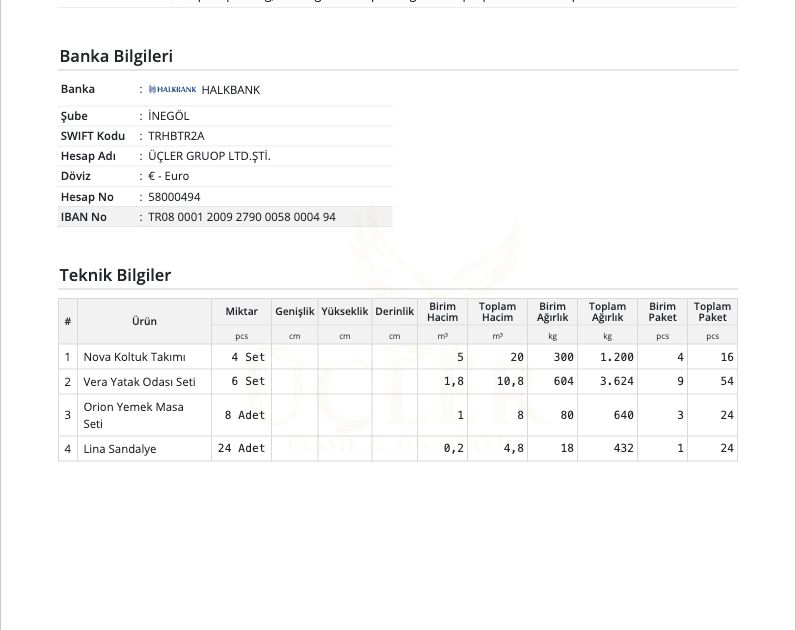Click the Toplam Hacim column header

498,312
